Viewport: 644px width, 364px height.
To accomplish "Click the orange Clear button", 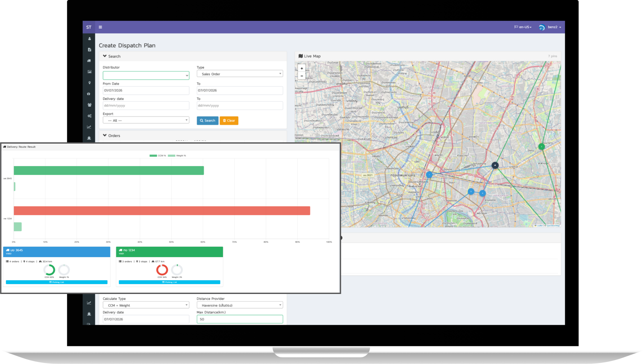I will point(229,121).
